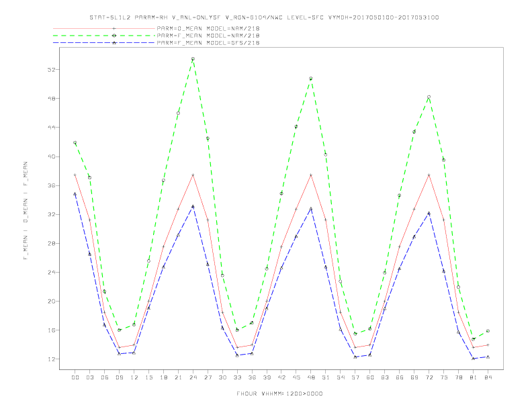Click x-axis forecast hour label 78
The image size is (532, 411).
pos(458,377)
